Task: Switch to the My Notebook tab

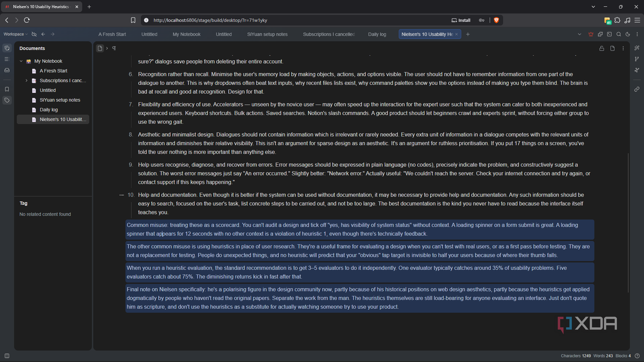Action: [186, 34]
